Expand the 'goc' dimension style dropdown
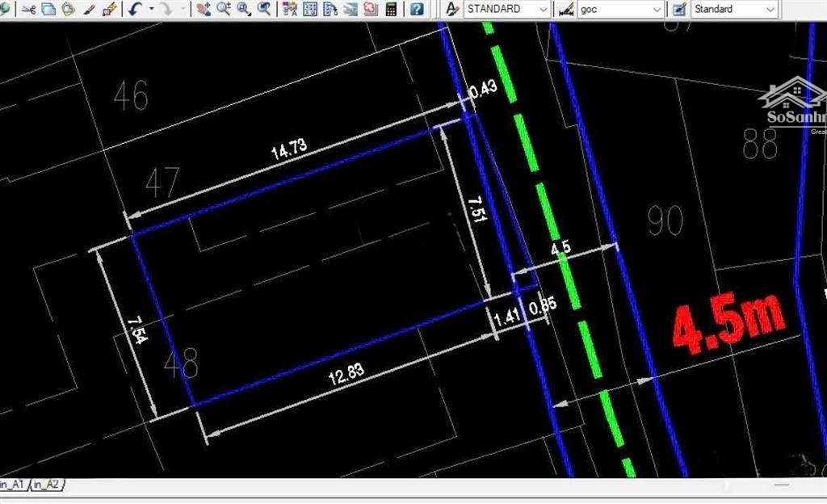The width and height of the screenshot is (827, 504). coord(655,9)
